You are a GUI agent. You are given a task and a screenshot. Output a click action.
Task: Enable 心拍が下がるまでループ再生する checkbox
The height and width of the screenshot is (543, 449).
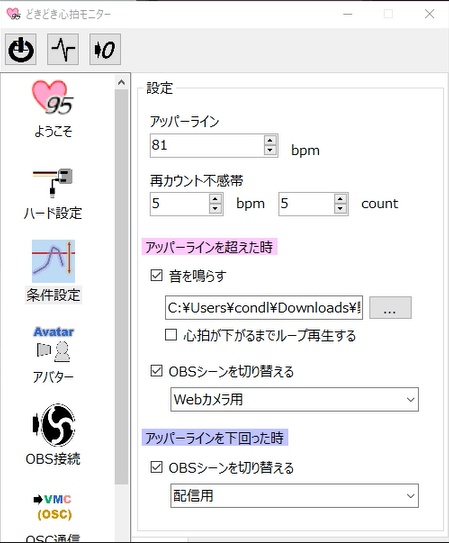171,335
